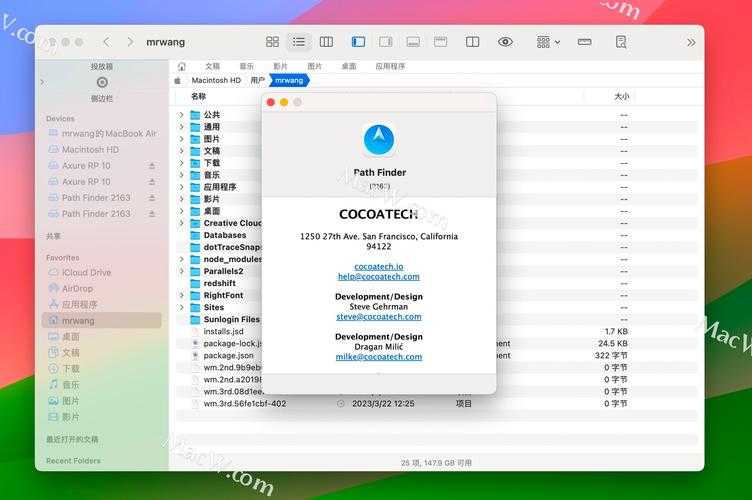Image resolution: width=752 pixels, height=500 pixels.
Task: Expand the Creative Cloud folder
Action: pyautogui.click(x=181, y=223)
